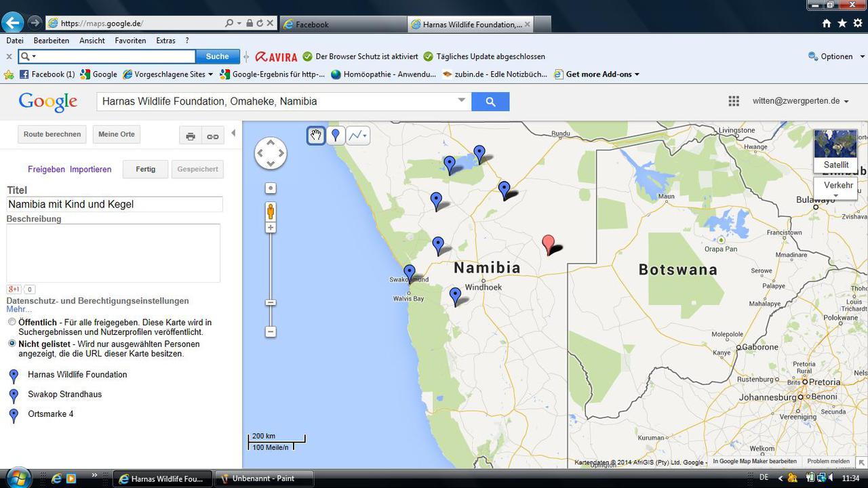
Task: Open Get more Add-ons dropdown
Action: 597,75
